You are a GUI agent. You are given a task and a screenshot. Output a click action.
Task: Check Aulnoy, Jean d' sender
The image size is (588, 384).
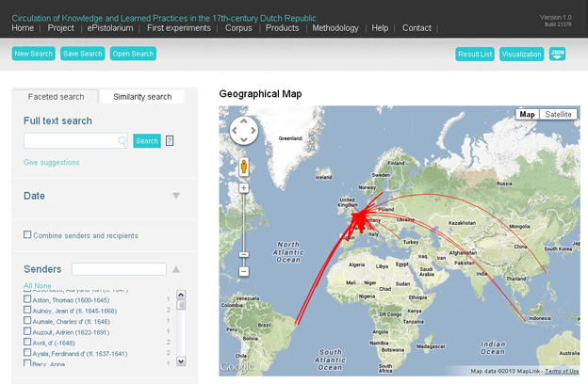27,310
